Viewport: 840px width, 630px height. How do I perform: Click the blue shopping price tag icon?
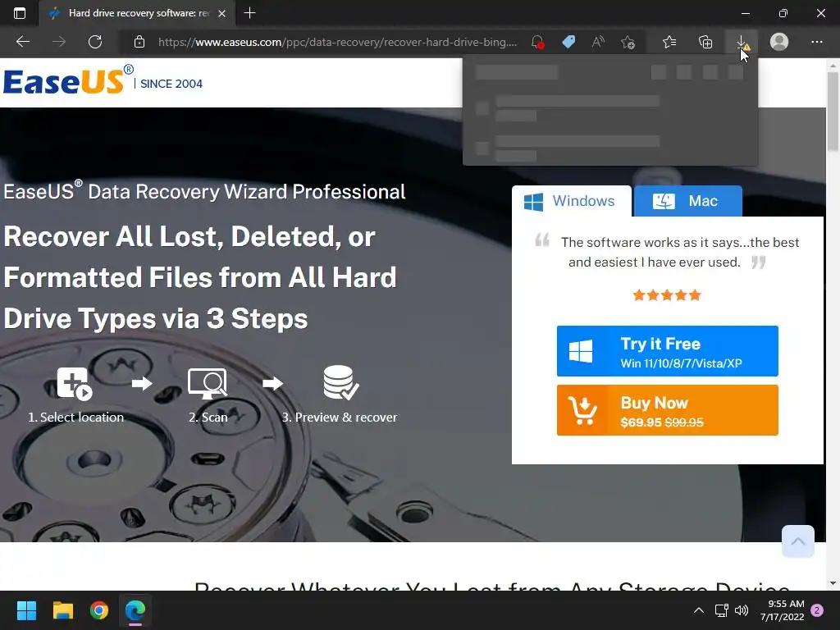[568, 42]
